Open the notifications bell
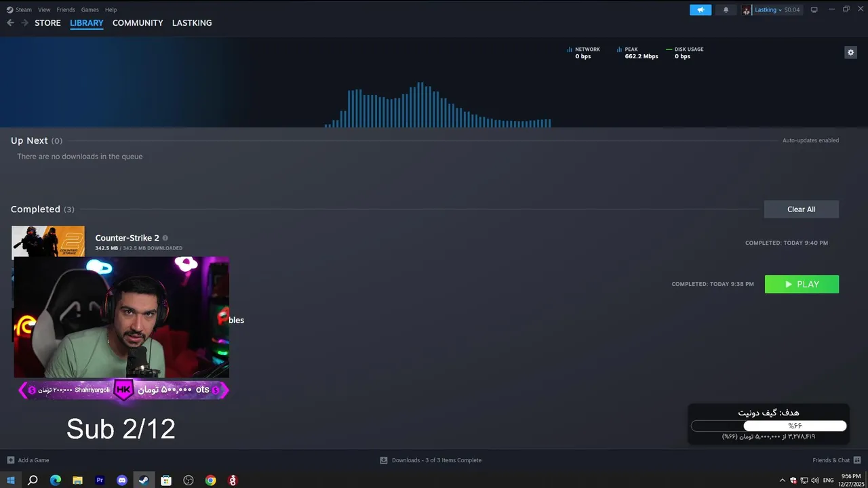 click(x=726, y=9)
